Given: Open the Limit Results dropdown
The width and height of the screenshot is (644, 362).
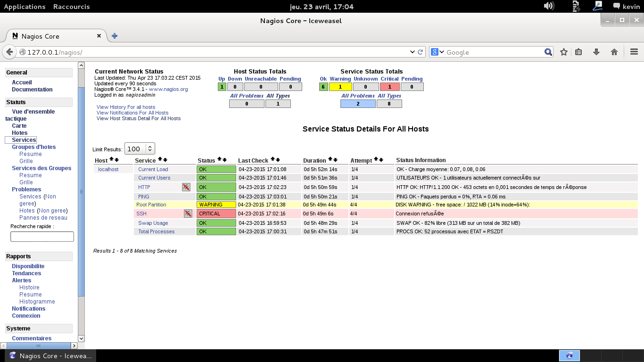Looking at the screenshot, I should 140,148.
